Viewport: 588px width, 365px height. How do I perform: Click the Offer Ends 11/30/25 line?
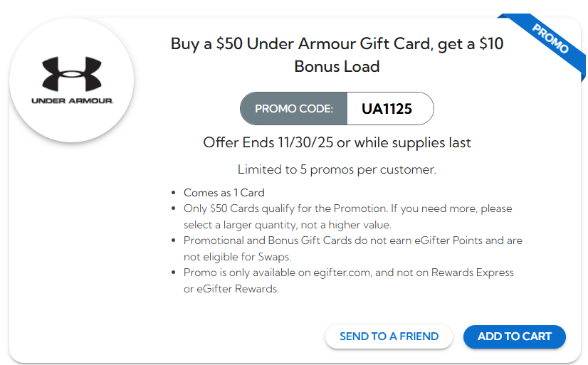coord(337,142)
